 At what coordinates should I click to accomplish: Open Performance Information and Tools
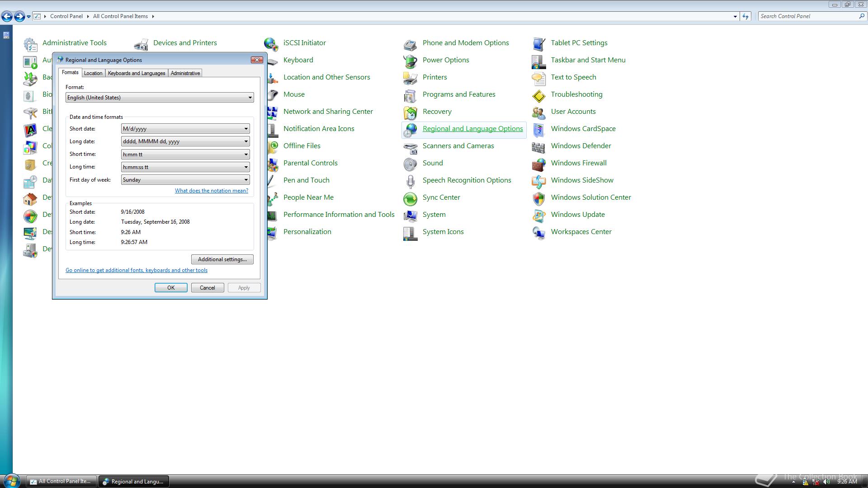tap(339, 215)
